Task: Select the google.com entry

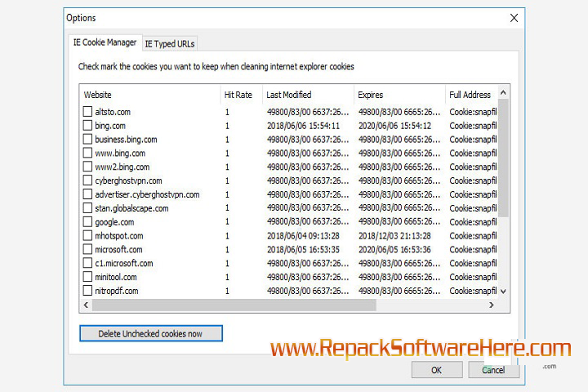Action: (x=114, y=222)
